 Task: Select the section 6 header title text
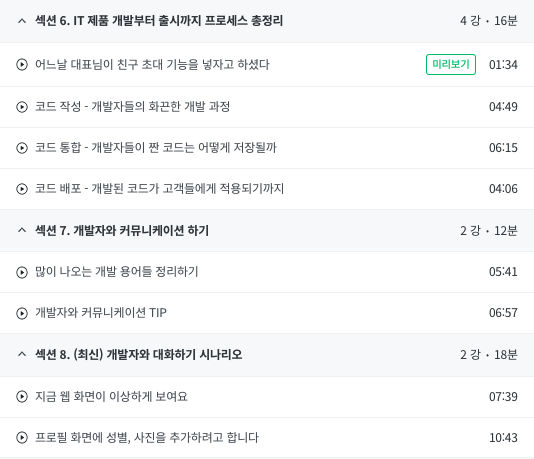[159, 21]
